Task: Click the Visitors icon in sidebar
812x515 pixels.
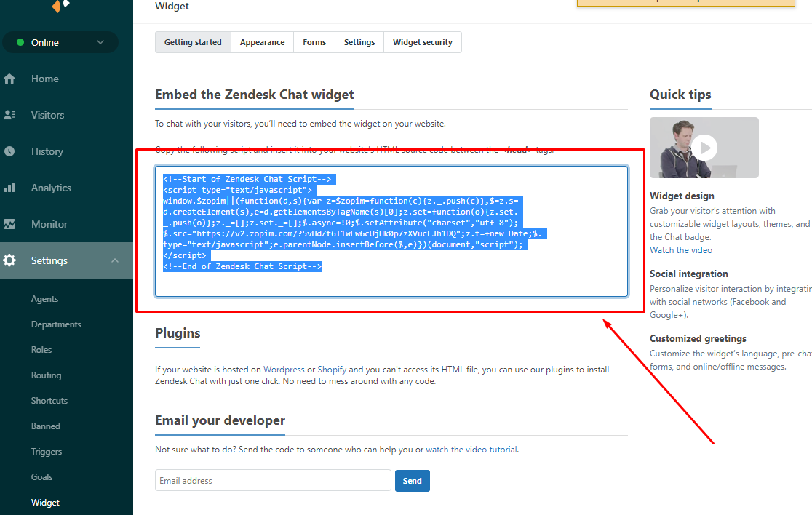Action: [9, 115]
